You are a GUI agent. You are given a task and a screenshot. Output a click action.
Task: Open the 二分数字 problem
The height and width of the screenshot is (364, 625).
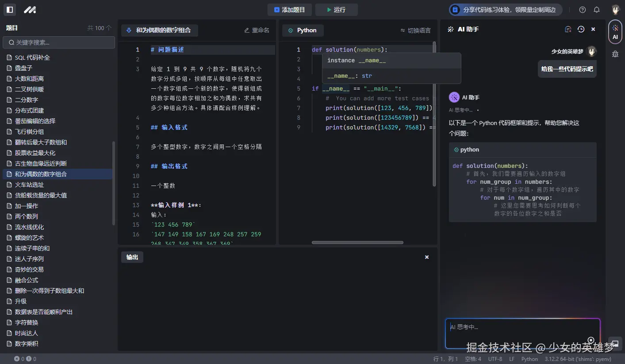pos(58,100)
